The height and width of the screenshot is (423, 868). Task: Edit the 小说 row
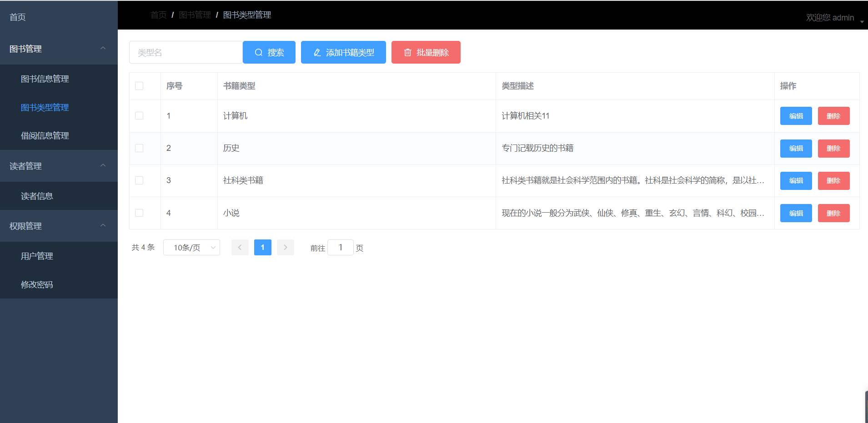click(x=796, y=213)
